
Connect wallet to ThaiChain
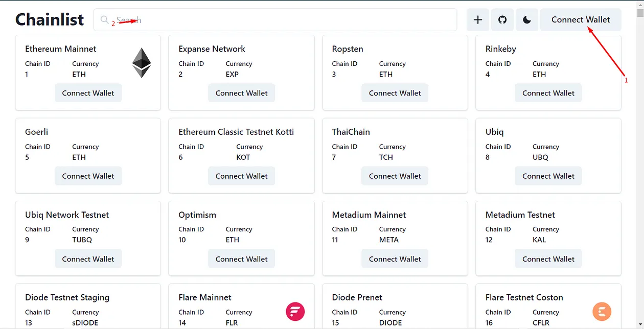coord(395,176)
